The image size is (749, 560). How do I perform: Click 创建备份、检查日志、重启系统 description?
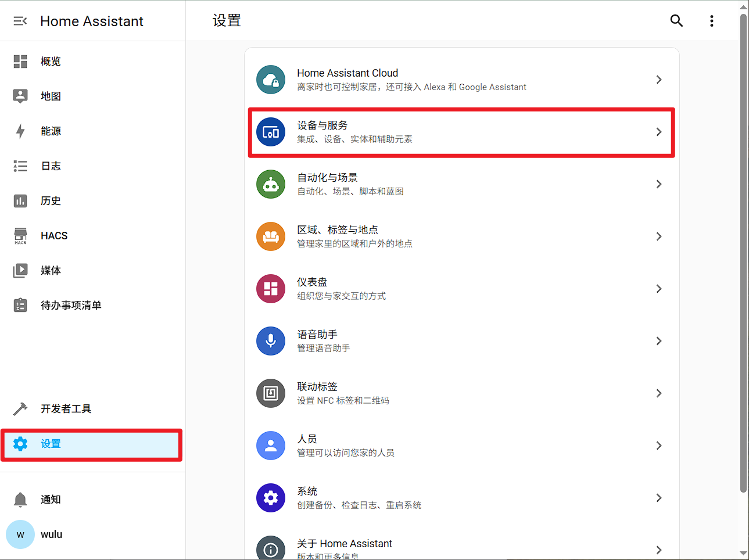point(359,505)
